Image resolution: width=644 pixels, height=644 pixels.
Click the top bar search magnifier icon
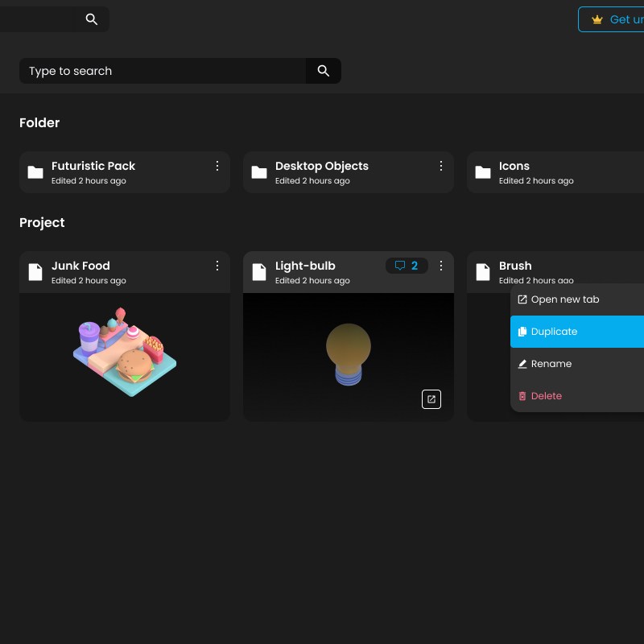pos(92,19)
